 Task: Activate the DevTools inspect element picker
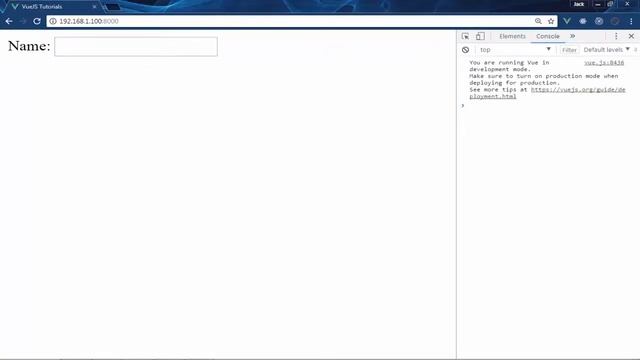(465, 36)
